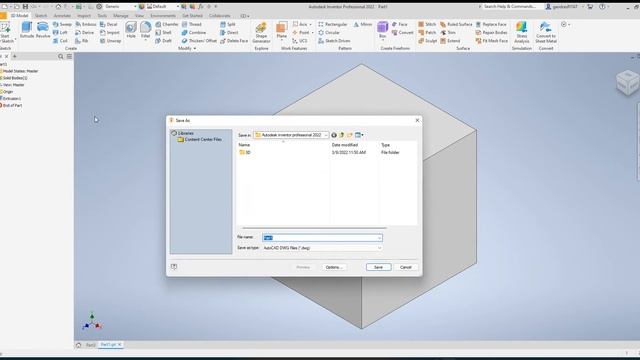Screen dimensions: 640x360
Task: Click the Extrusion1 browser node
Action: pyautogui.click(x=11, y=99)
